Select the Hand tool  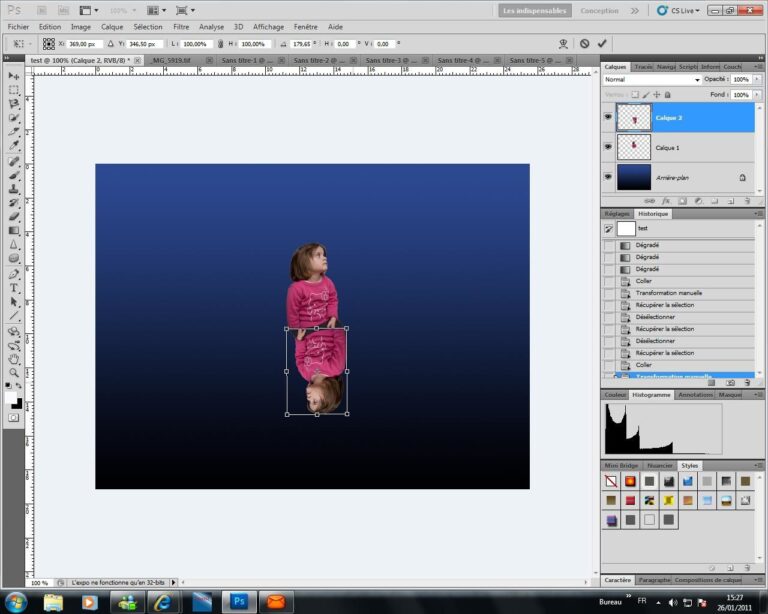(x=14, y=359)
